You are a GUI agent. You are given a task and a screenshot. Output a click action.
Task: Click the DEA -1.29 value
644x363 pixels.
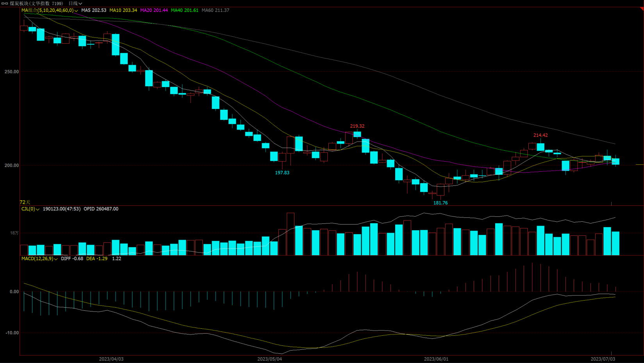(x=97, y=259)
